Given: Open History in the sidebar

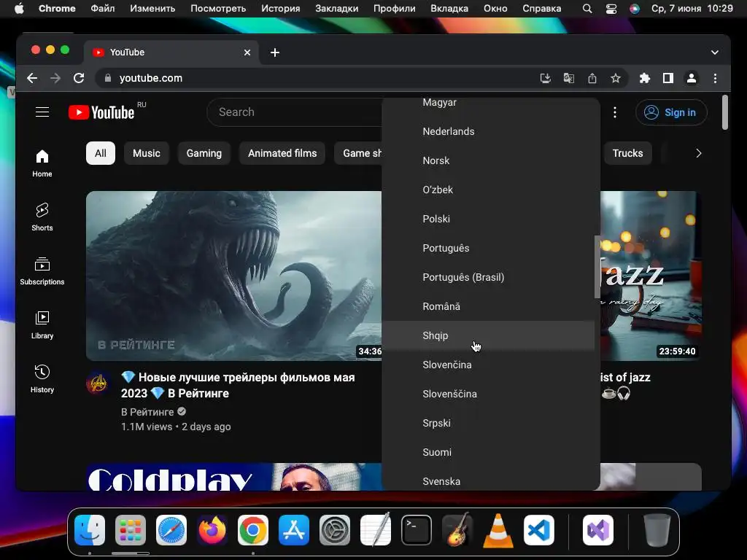Looking at the screenshot, I should pyautogui.click(x=42, y=379).
